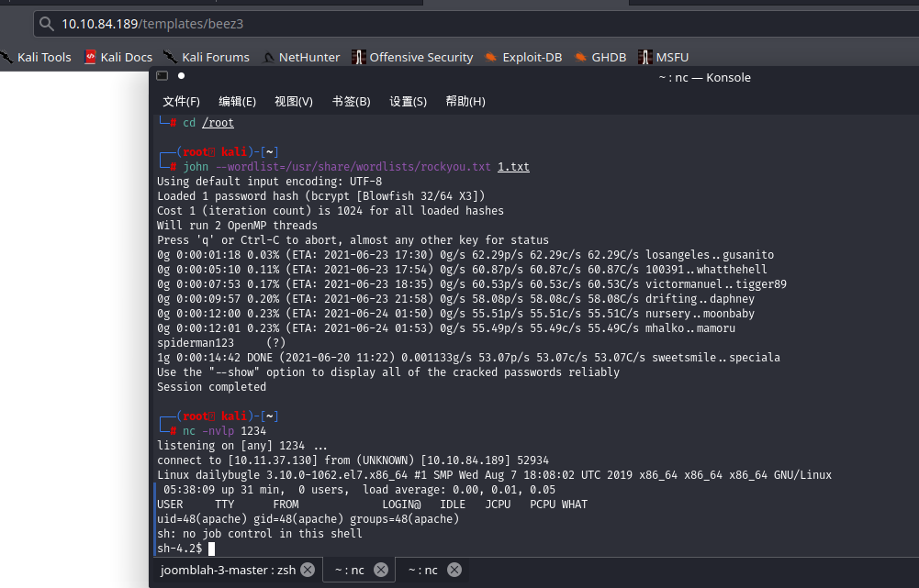This screenshot has width=919, height=588.
Task: Close the last ~ : nc tab
Action: pos(454,570)
